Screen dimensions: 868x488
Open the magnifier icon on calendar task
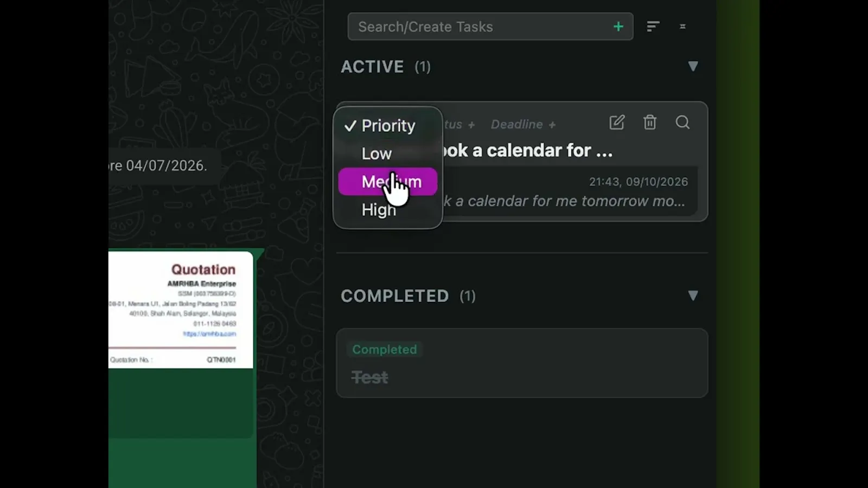click(x=682, y=123)
